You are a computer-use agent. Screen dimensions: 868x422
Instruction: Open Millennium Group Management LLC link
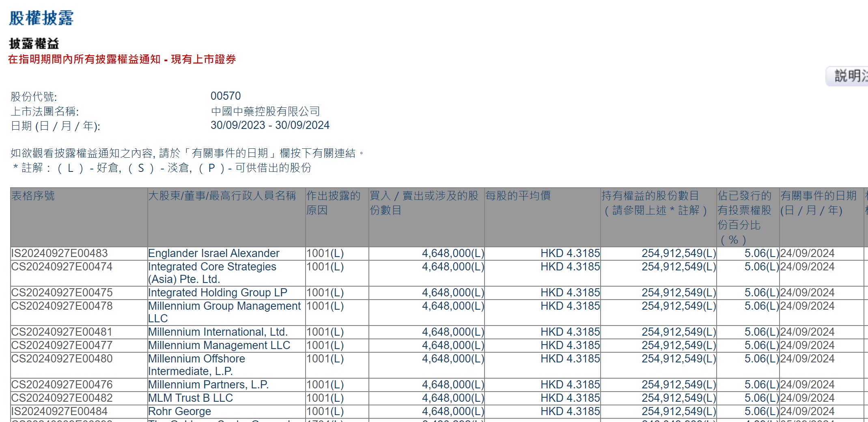pyautogui.click(x=224, y=312)
